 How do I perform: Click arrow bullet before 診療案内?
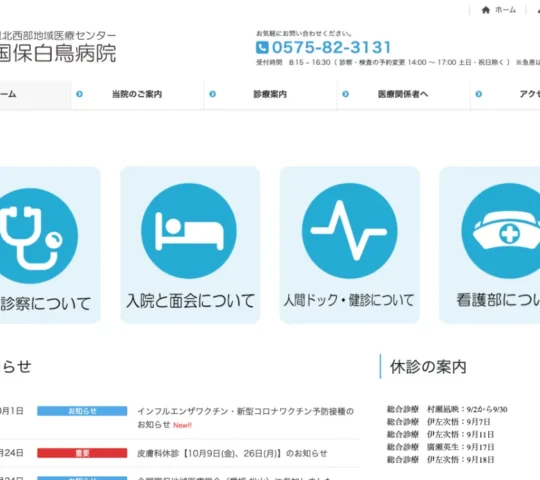pos(212,94)
